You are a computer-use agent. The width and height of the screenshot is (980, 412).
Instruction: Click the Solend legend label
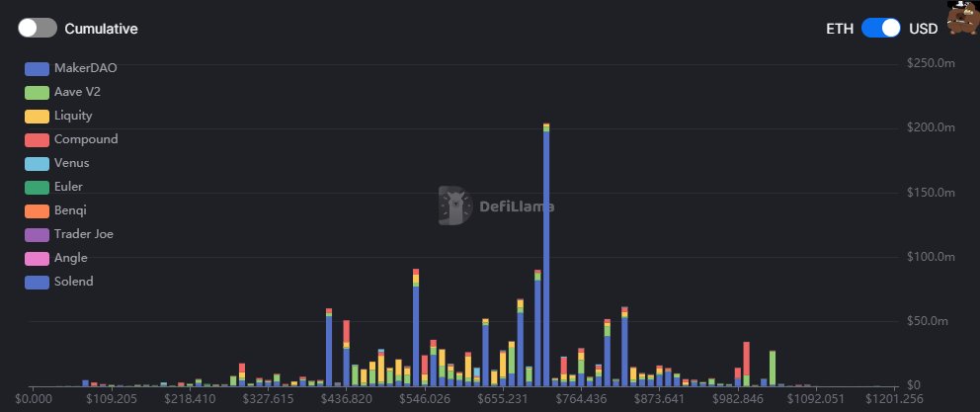click(74, 282)
